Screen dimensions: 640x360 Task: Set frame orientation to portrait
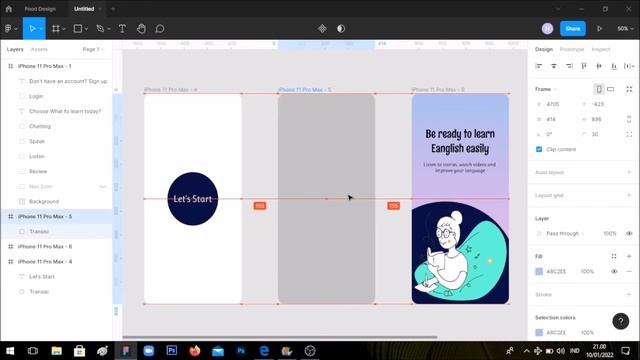click(599, 89)
